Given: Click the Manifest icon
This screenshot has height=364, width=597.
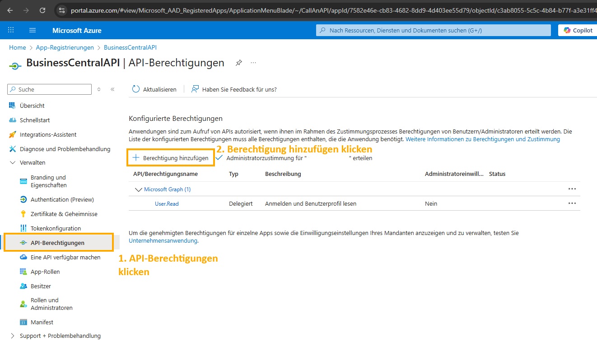Looking at the screenshot, I should click(23, 322).
